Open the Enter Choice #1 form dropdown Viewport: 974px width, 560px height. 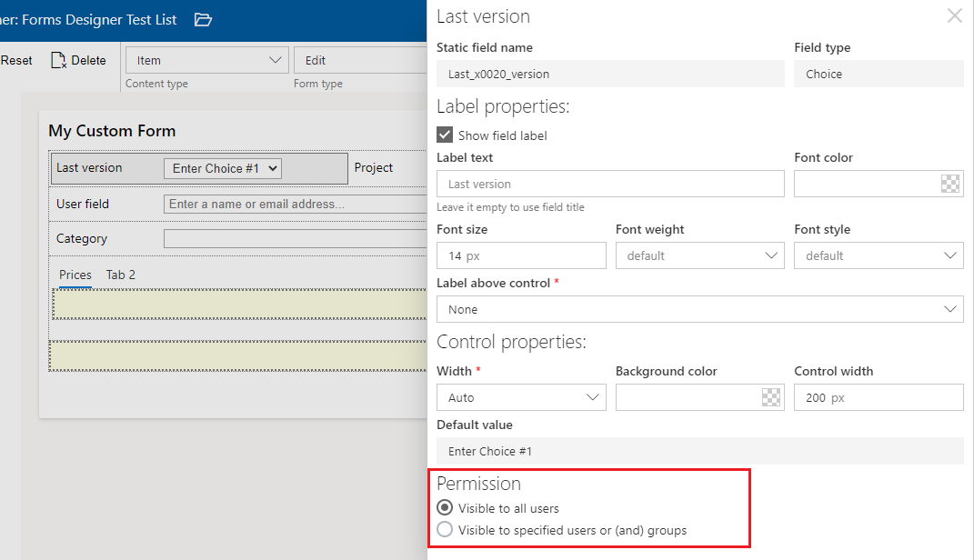pos(223,168)
